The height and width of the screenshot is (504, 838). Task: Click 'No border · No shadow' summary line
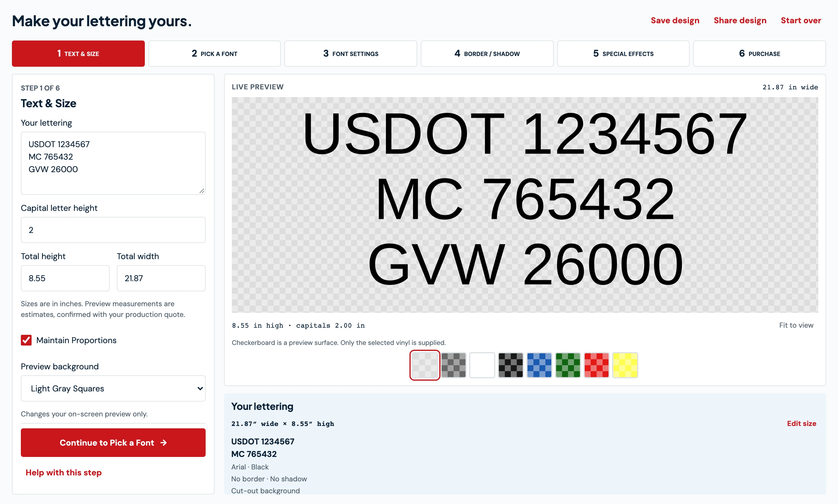pos(269,478)
